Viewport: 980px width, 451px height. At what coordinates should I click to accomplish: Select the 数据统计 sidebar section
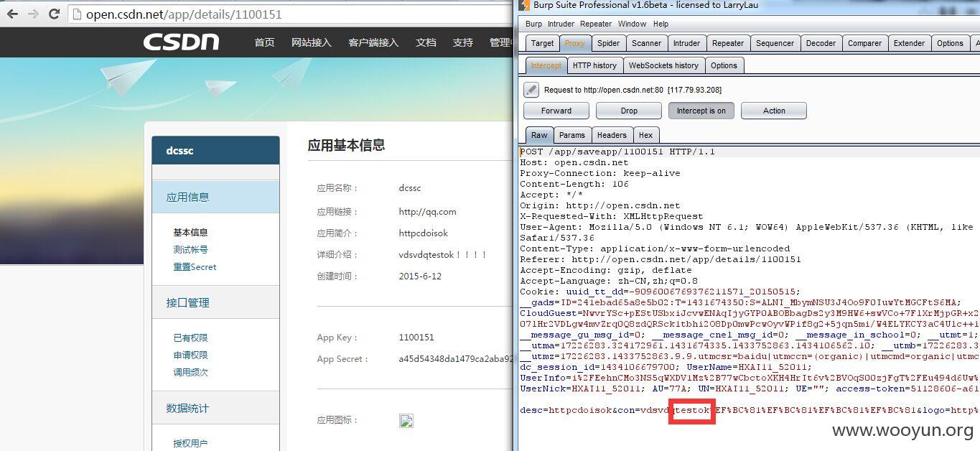coord(215,408)
